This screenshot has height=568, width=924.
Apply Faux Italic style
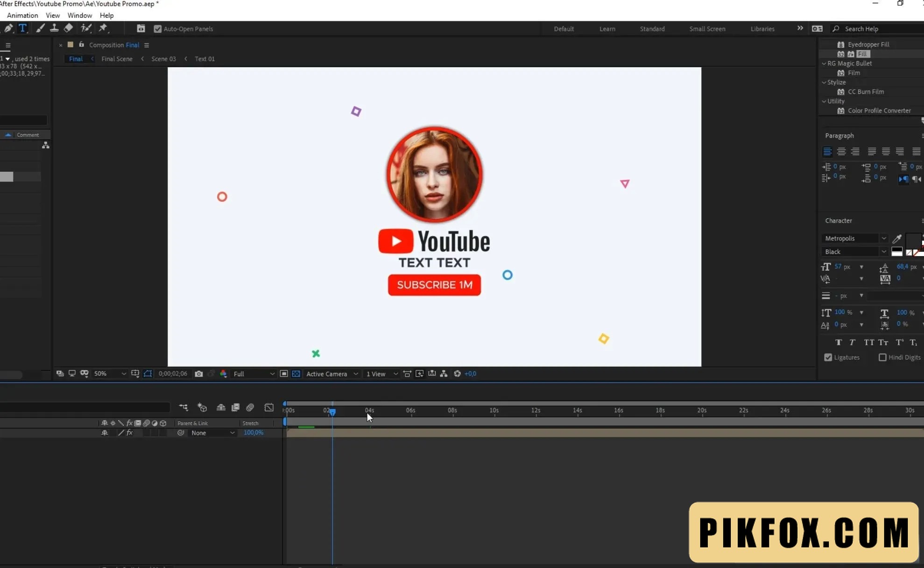[x=853, y=343]
